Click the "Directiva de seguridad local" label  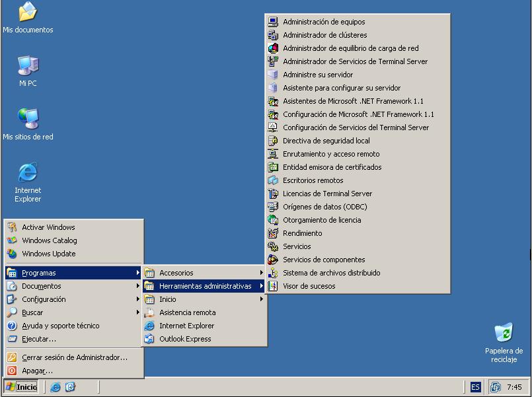point(326,141)
